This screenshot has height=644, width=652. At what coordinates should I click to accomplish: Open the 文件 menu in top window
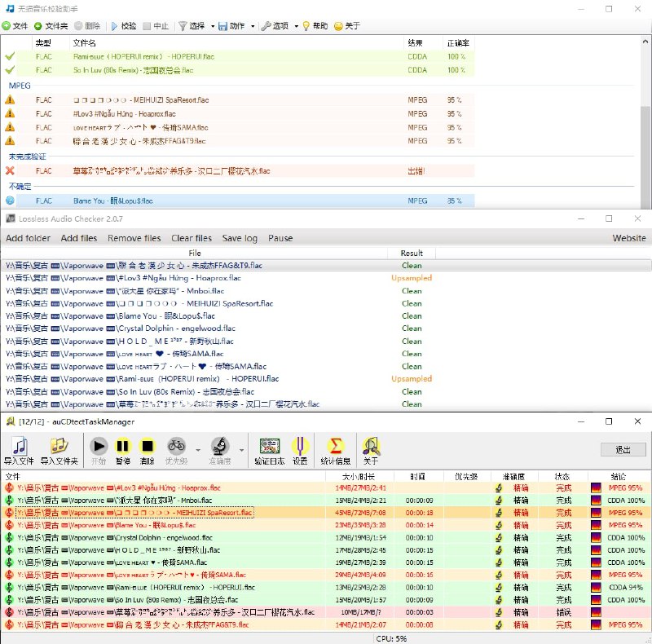[18, 25]
